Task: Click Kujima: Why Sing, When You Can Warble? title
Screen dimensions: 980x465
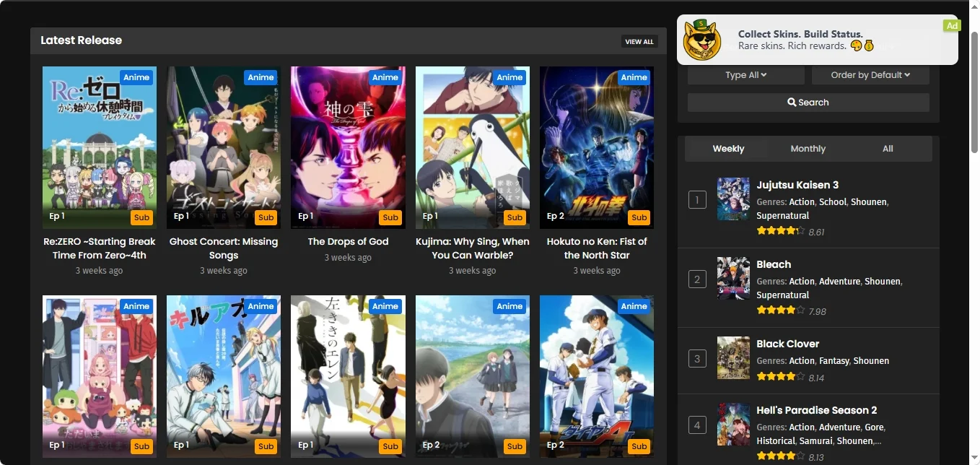Action: 473,248
